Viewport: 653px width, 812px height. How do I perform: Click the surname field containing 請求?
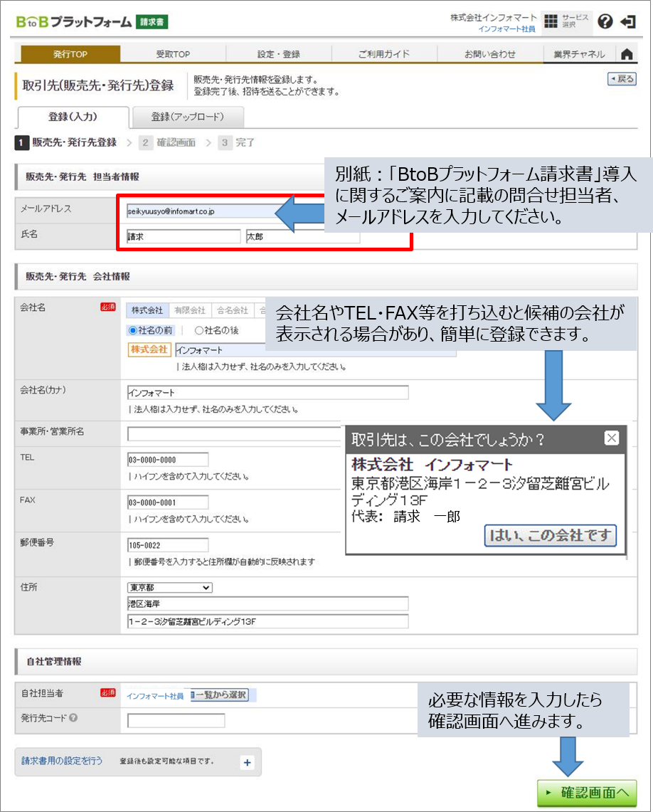184,237
